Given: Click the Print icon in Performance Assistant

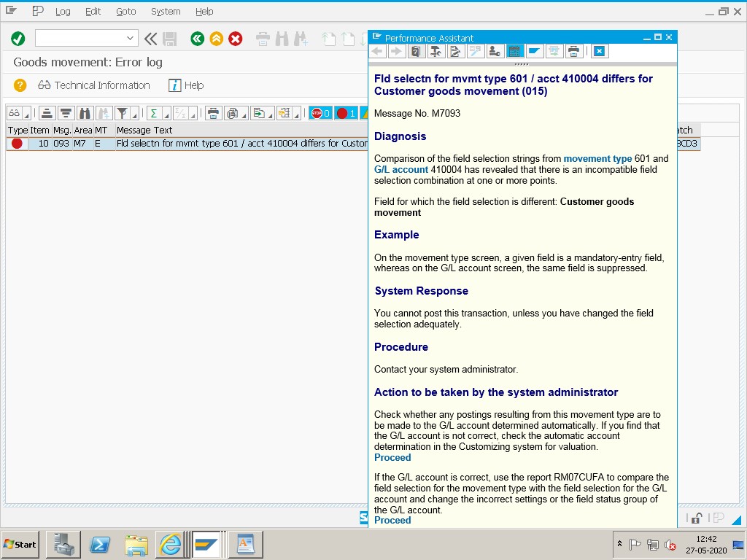Looking at the screenshot, I should (x=573, y=51).
